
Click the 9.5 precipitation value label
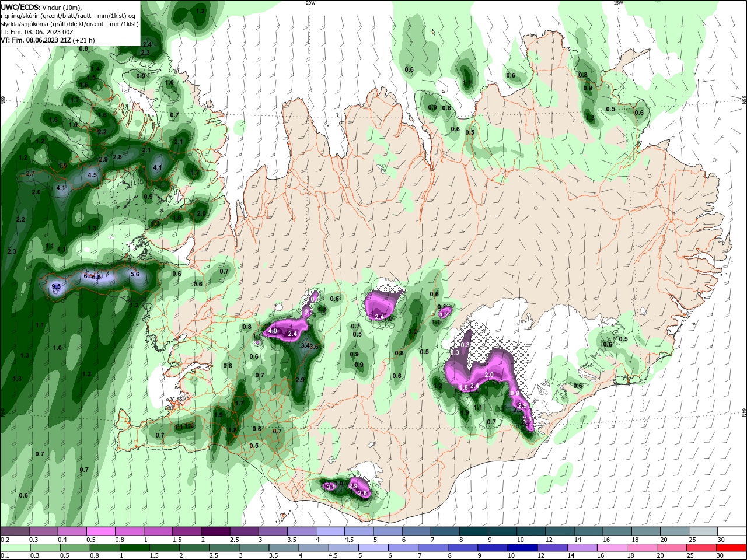56,286
